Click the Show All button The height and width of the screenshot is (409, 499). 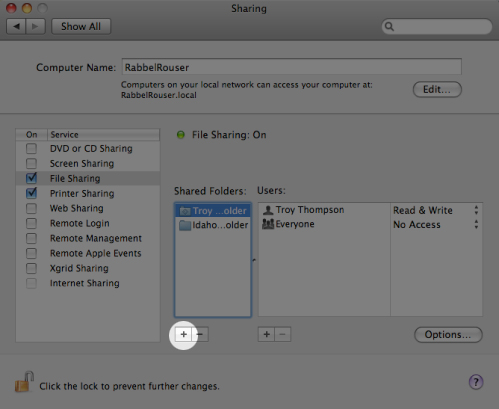pyautogui.click(x=81, y=26)
